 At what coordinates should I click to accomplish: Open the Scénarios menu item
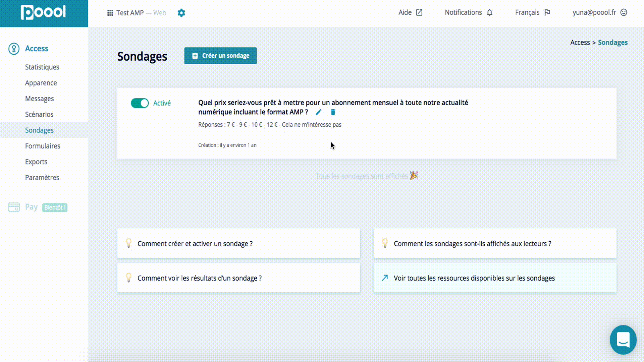coord(39,114)
